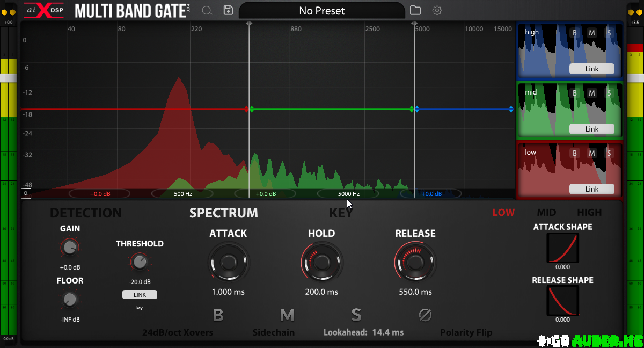Click the 500 Hz crossover handle above the graph

(x=249, y=24)
